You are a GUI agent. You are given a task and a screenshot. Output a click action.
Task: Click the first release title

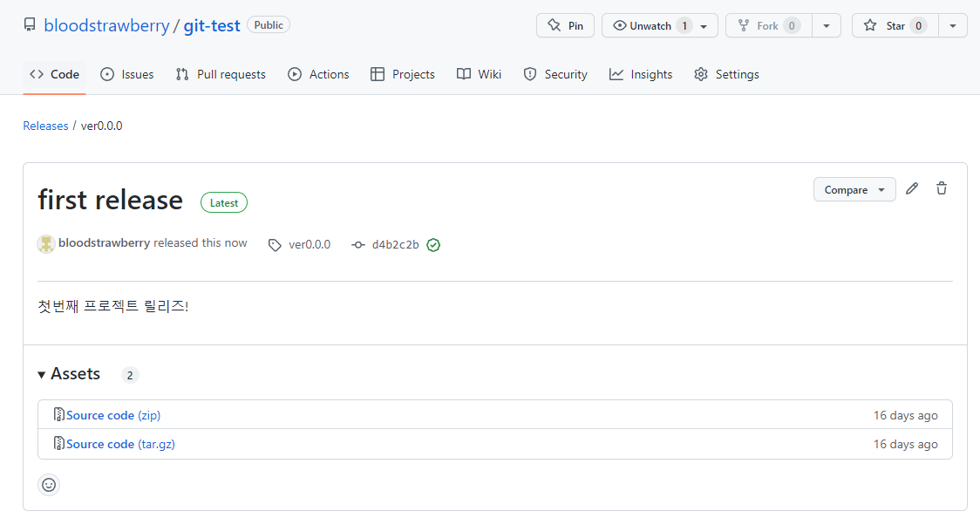click(110, 200)
